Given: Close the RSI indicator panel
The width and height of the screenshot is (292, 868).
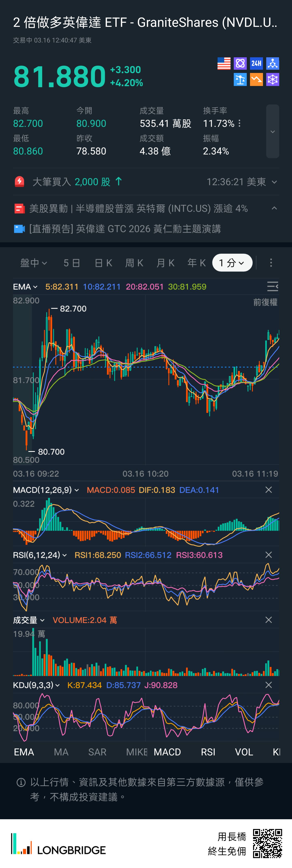Looking at the screenshot, I should pos(268,555).
